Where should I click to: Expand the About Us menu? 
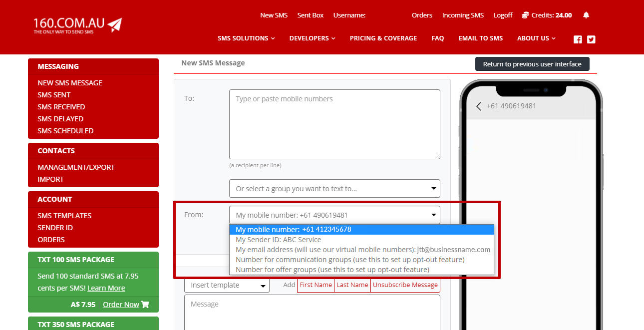[536, 38]
